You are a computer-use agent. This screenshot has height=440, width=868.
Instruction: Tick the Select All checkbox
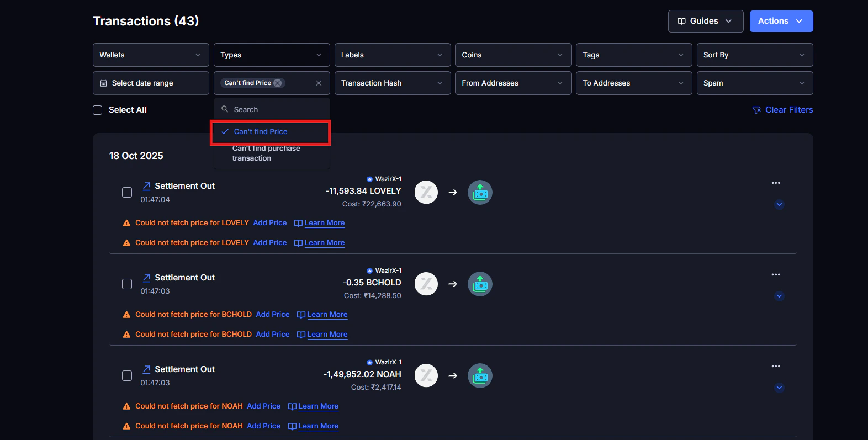click(98, 110)
